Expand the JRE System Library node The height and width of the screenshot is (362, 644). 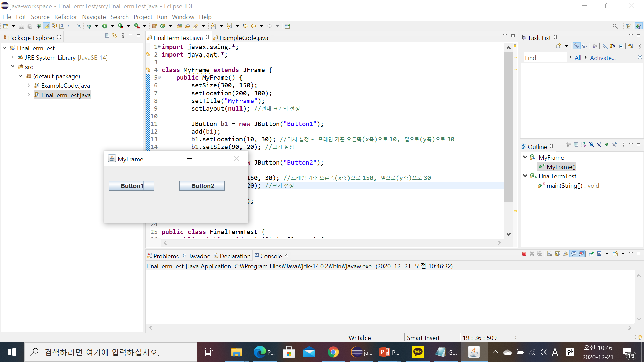point(13,57)
